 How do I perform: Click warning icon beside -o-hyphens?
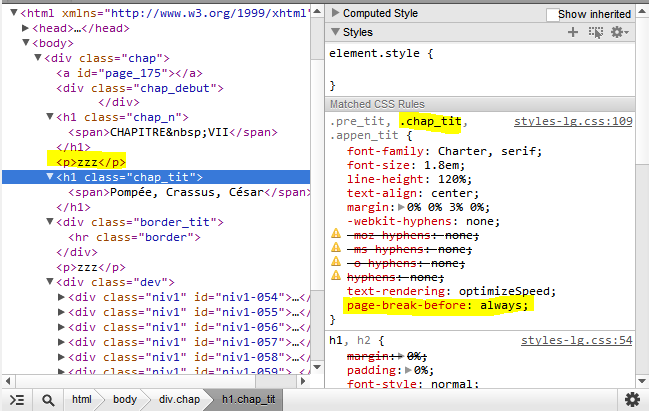click(336, 262)
